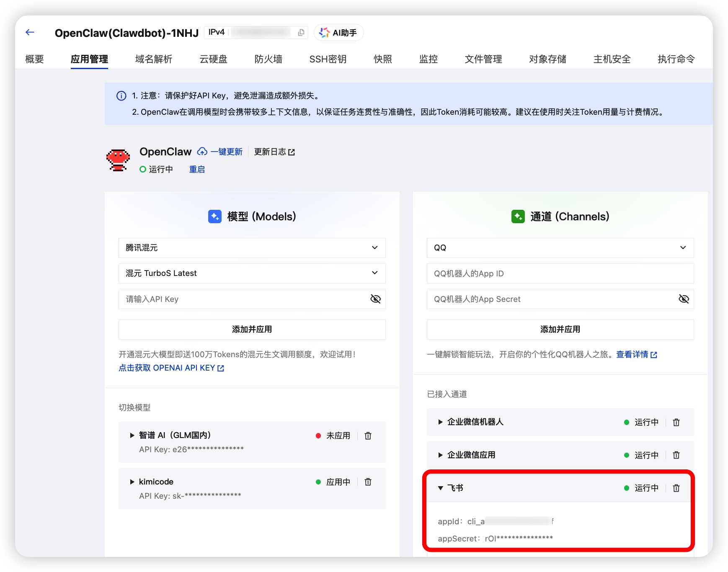
Task: Expand the 智谱 AI (GLM国内) model row
Action: 132,435
